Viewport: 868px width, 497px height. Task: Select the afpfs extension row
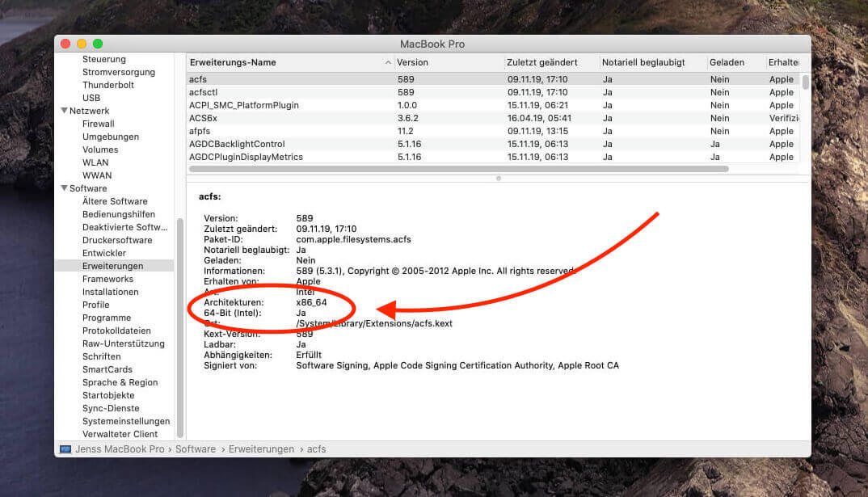(493, 131)
